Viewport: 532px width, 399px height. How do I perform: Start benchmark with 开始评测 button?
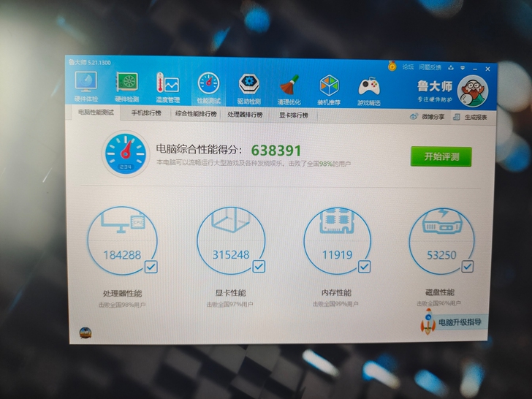[x=441, y=156]
